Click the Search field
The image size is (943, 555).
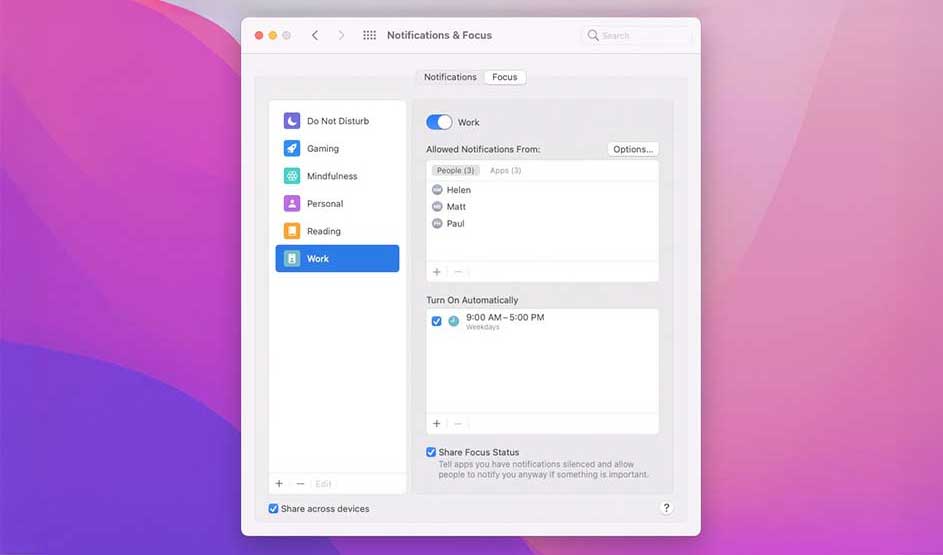click(637, 35)
